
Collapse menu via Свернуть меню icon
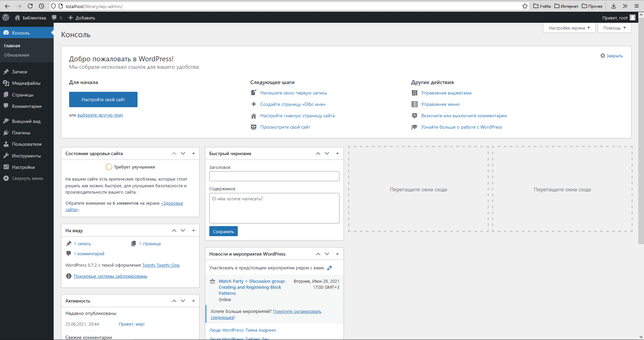[6, 179]
